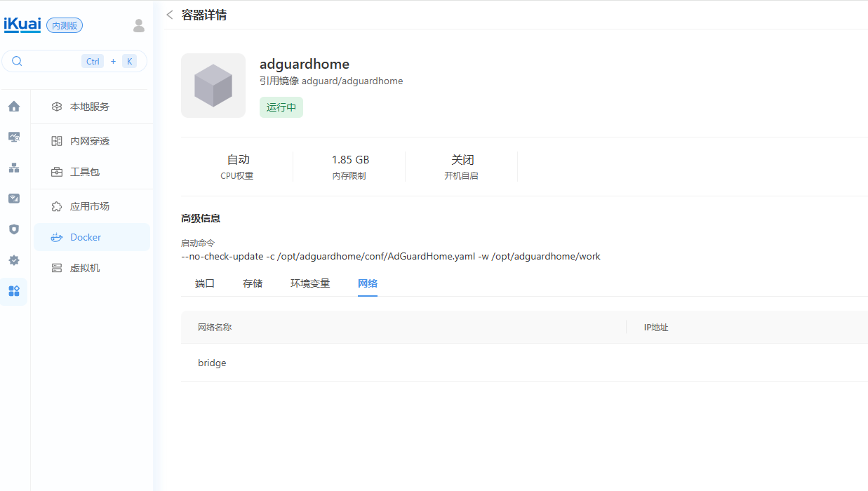868x491 pixels.
Task: Click the IP地址 column header
Action: (656, 328)
